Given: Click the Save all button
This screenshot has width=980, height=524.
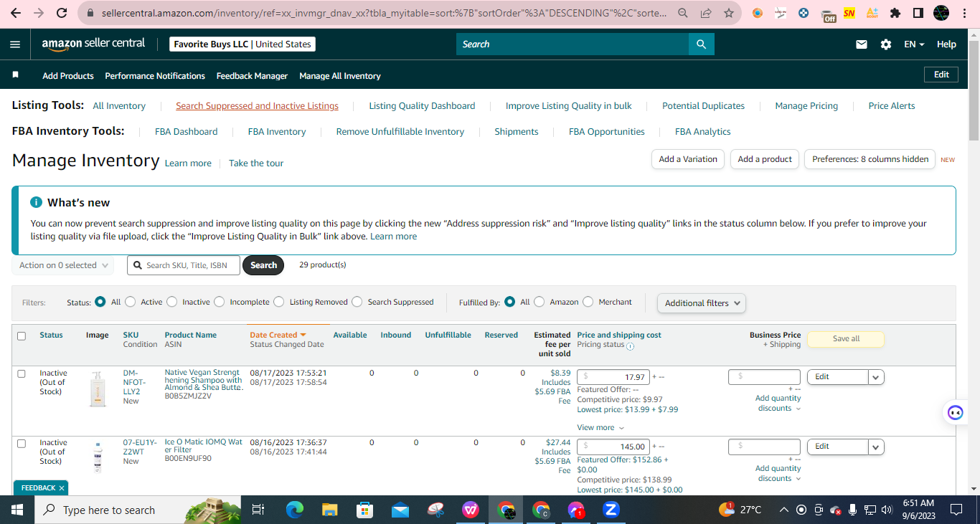Looking at the screenshot, I should click(x=846, y=339).
